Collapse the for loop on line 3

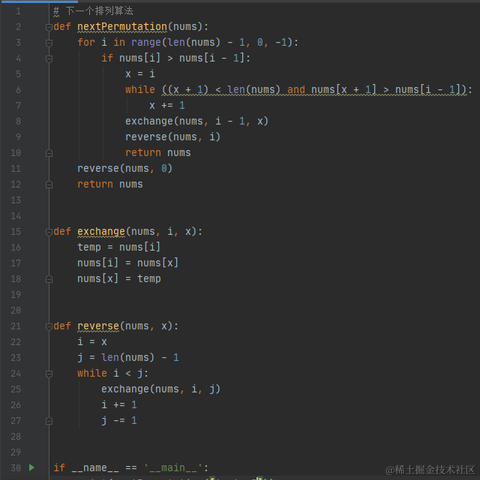coord(49,43)
